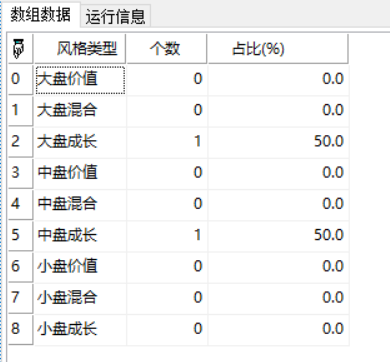Click the 个数 column header
This screenshot has height=362, width=390.
(x=166, y=49)
